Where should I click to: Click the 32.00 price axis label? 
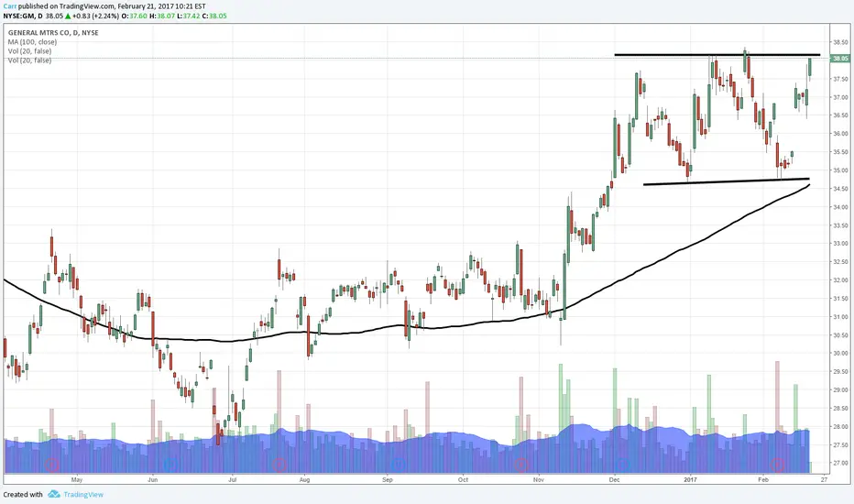pyautogui.click(x=840, y=280)
